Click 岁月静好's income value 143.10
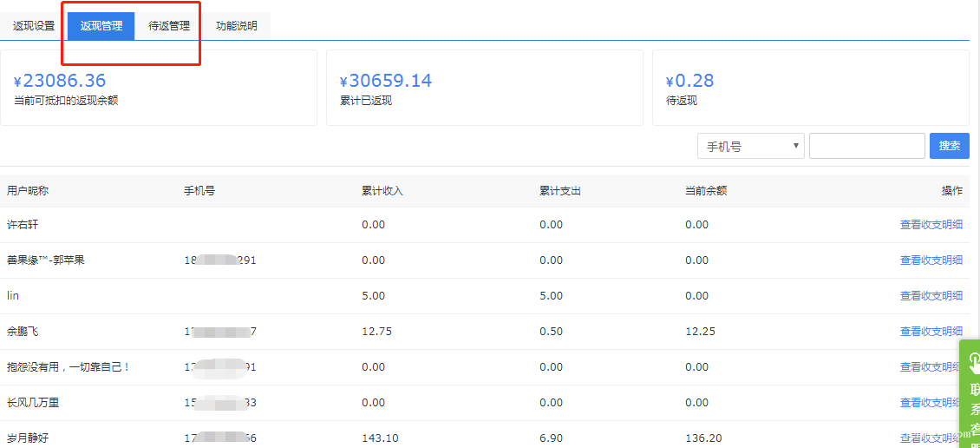The height and width of the screenshot is (448, 980). (380, 438)
